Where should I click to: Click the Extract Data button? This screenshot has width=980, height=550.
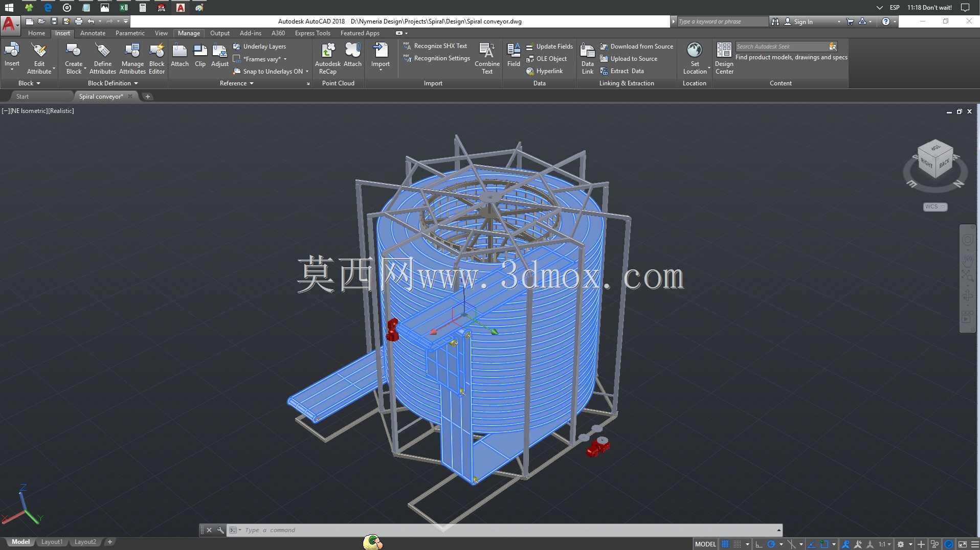tap(622, 71)
